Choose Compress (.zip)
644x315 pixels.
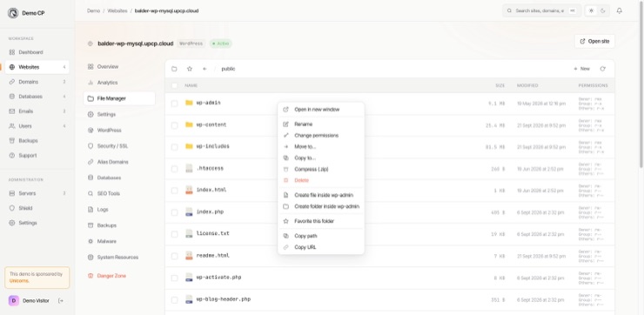click(321, 169)
